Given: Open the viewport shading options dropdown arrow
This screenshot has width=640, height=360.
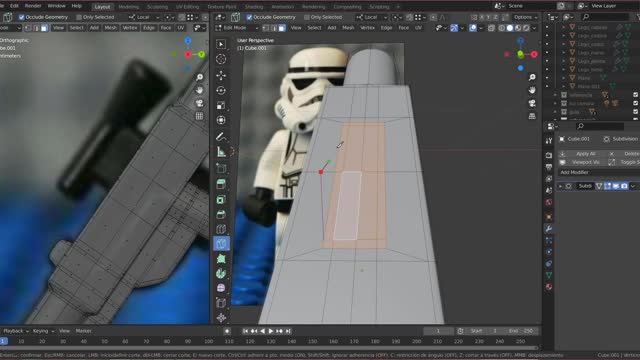Looking at the screenshot, I should point(534,28).
